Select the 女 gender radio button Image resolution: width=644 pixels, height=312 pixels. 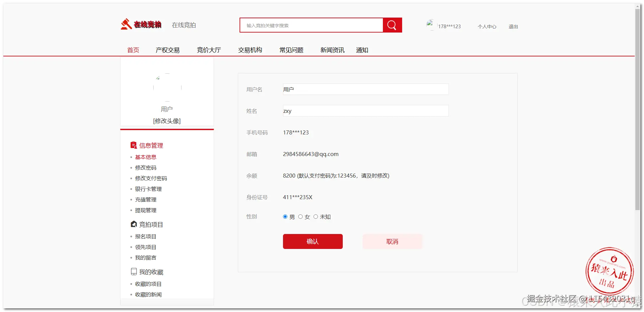(300, 216)
